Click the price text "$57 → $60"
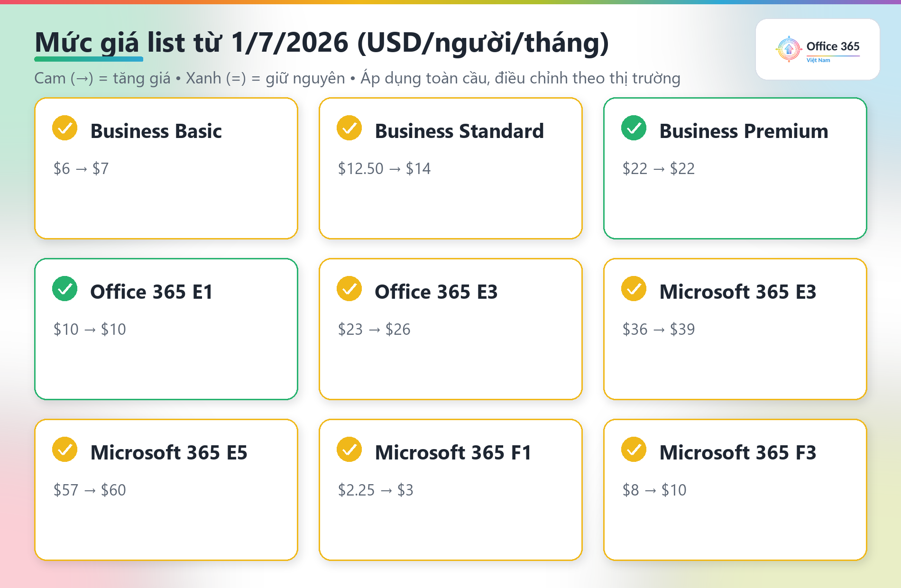Viewport: 901px width, 588px height. tap(90, 490)
